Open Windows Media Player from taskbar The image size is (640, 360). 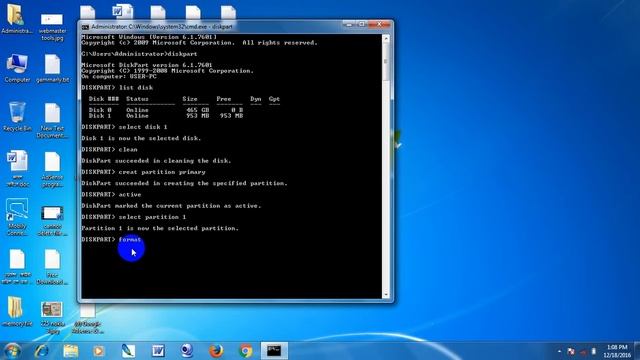click(99, 351)
